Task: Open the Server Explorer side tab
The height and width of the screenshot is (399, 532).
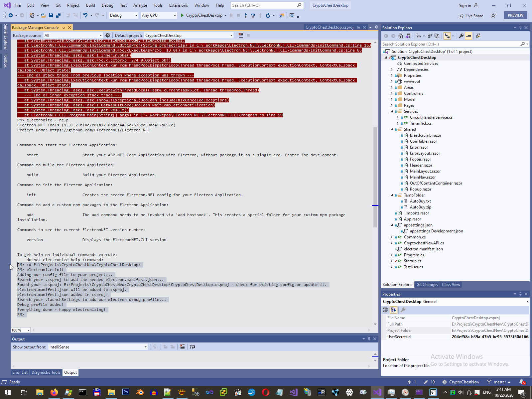Action: [5, 37]
